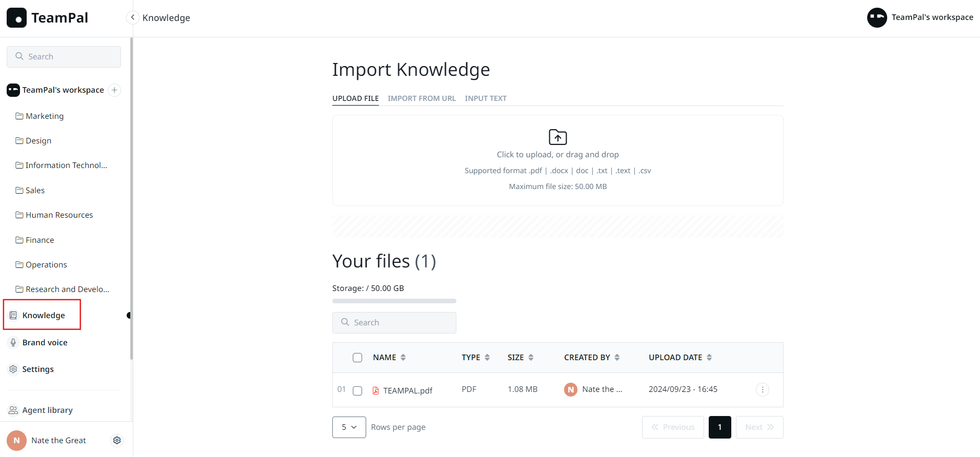The height and width of the screenshot is (457, 980).
Task: Switch to the INPUT TEXT tab
Action: point(486,98)
